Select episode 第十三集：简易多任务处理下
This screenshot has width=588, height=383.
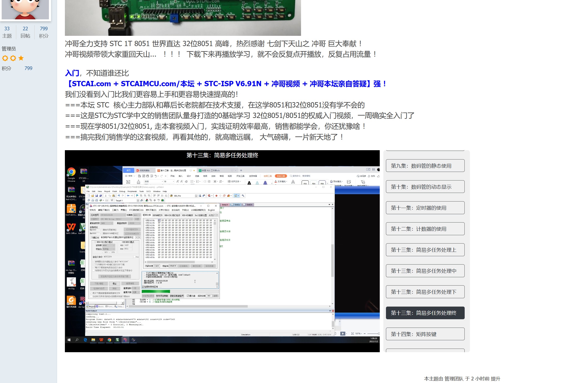click(425, 292)
